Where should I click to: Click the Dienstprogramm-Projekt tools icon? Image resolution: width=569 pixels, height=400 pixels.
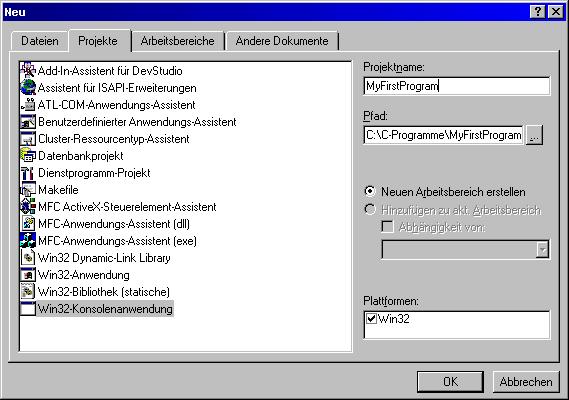[28, 172]
